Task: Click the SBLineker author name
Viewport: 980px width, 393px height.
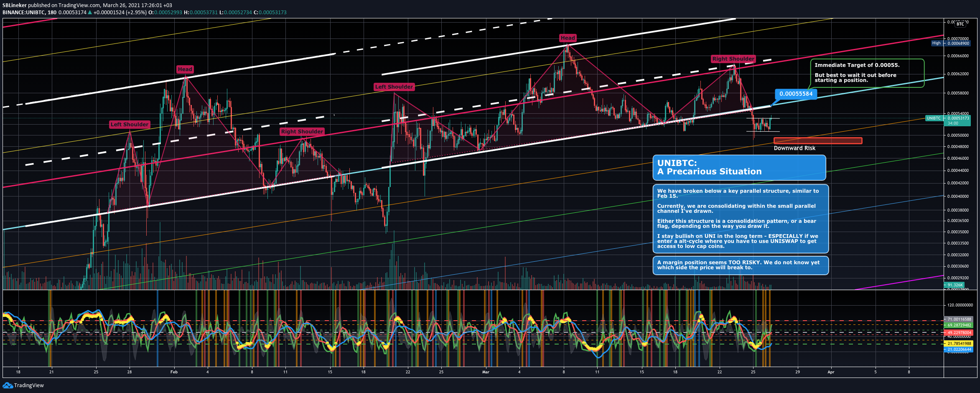Action: [14, 5]
